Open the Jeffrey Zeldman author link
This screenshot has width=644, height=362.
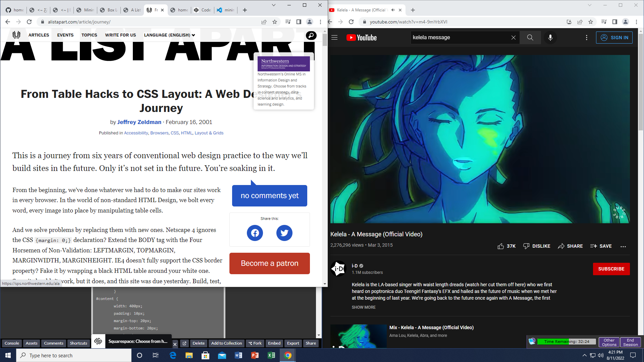[139, 122]
